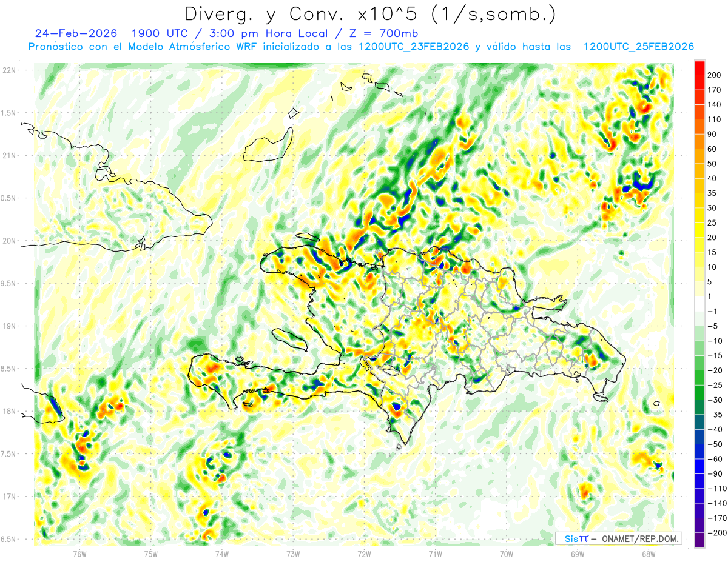728x562 pixels.
Task: Click the "-140" colorbar label
Action: pos(718,504)
